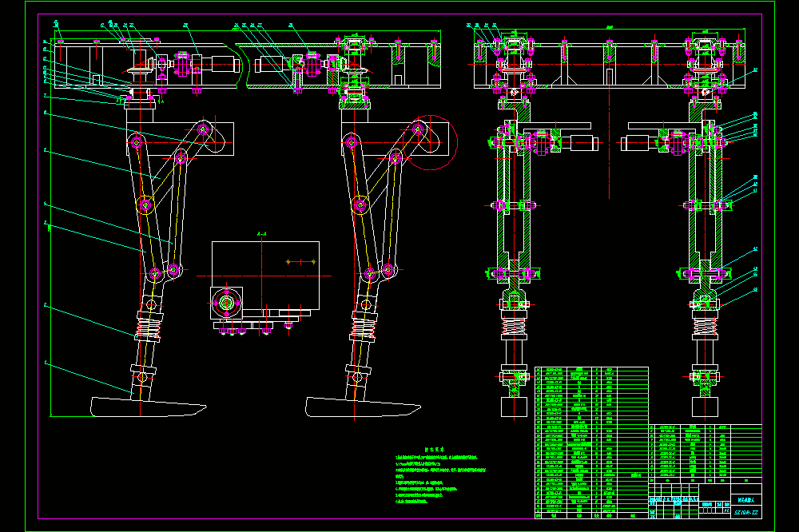Image resolution: width=799 pixels, height=532 pixels.
Task: Click the cyan name cell above the drawing number
Action: [746, 500]
